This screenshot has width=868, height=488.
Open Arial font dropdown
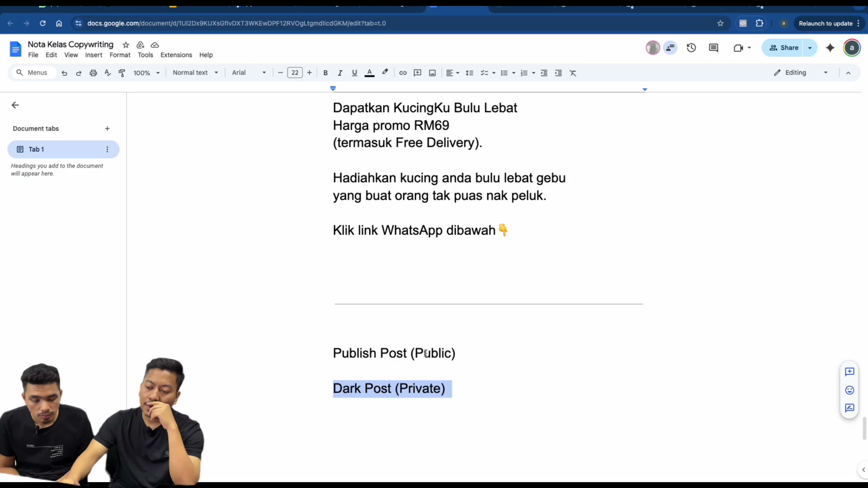[249, 73]
